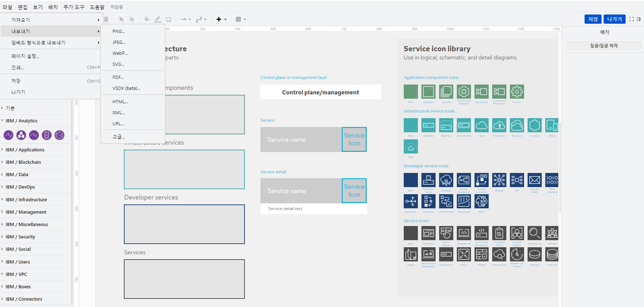Open the waypoints style dropdown

[x=201, y=19]
